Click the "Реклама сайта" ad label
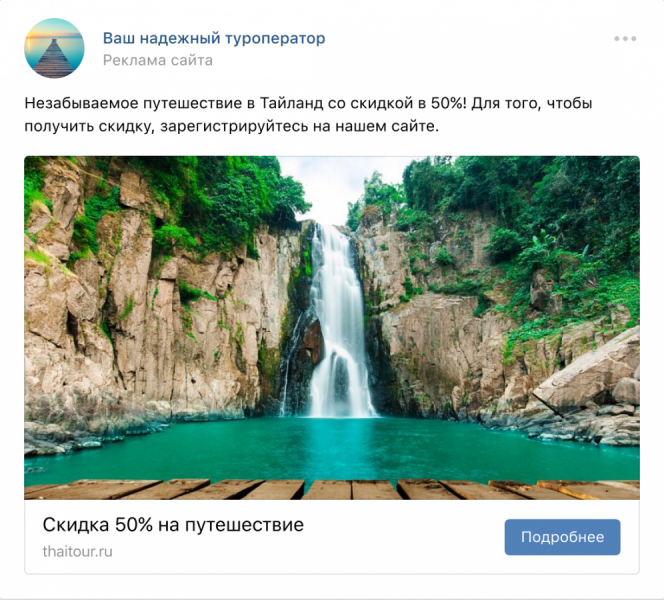The height and width of the screenshot is (600, 664). [158, 61]
